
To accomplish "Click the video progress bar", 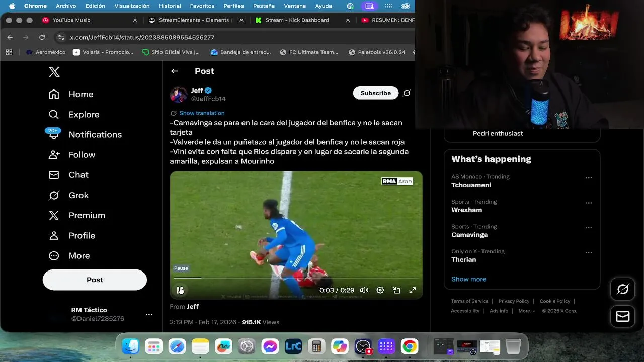I will 296,278.
